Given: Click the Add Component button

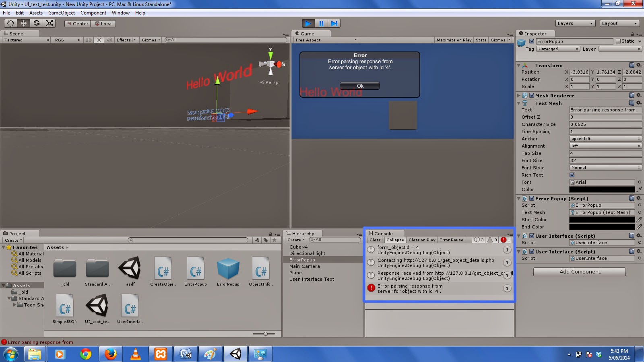Looking at the screenshot, I should point(580,272).
